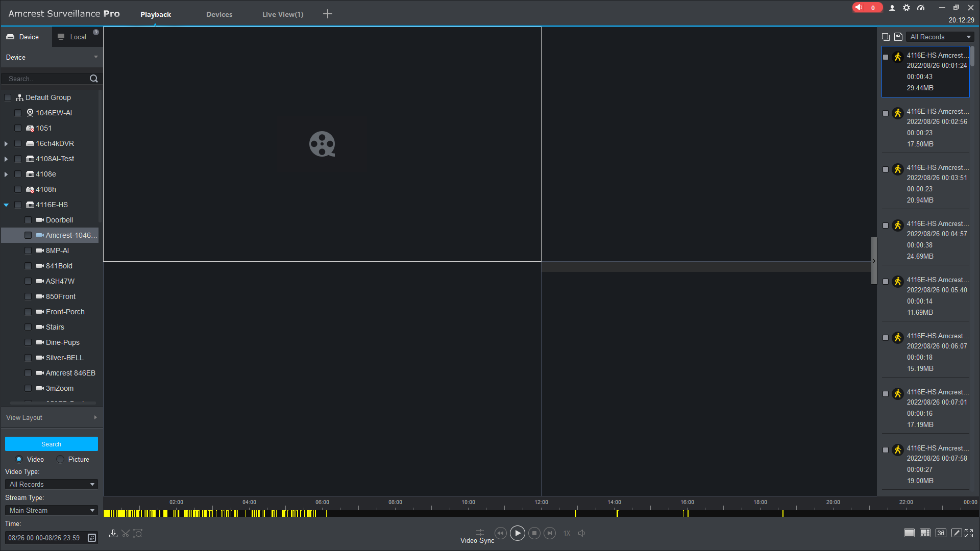The width and height of the screenshot is (980, 551).
Task: Collapse the 4116E-HS device tree
Action: pos(6,205)
